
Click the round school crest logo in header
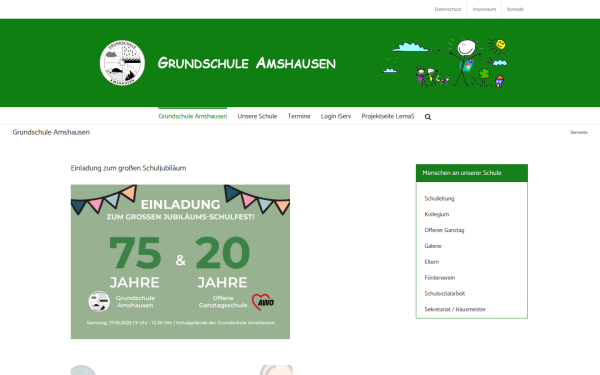pyautogui.click(x=122, y=63)
